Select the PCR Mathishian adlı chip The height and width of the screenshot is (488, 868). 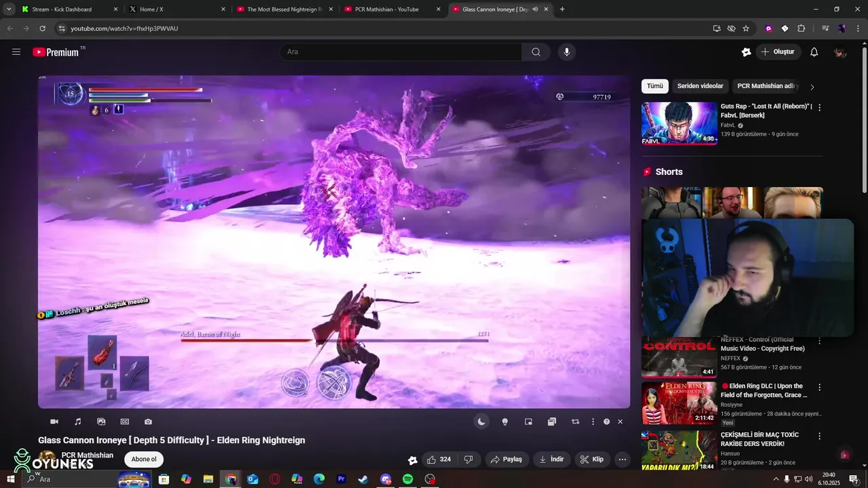coord(766,86)
